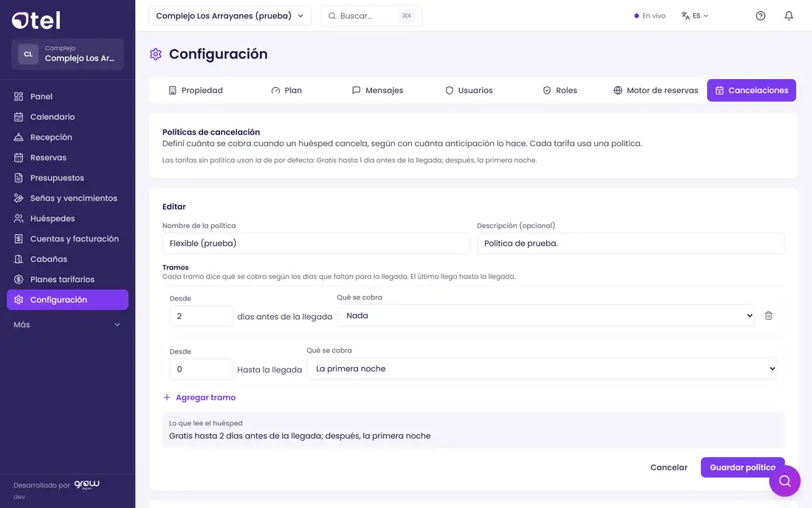Open Reservas in the sidebar
The width and height of the screenshot is (812, 508).
[x=67, y=157]
